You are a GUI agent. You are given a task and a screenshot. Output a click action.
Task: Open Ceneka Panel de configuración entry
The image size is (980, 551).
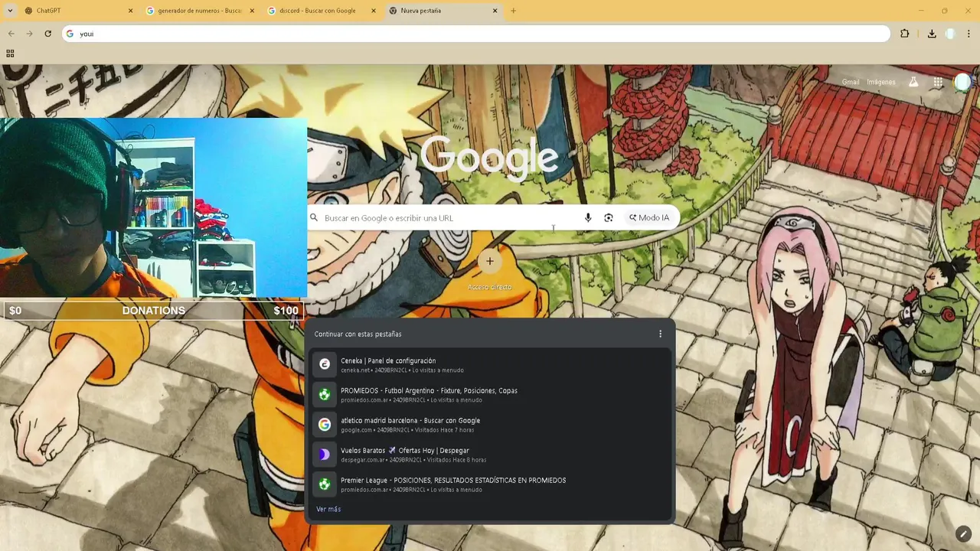tap(491, 364)
